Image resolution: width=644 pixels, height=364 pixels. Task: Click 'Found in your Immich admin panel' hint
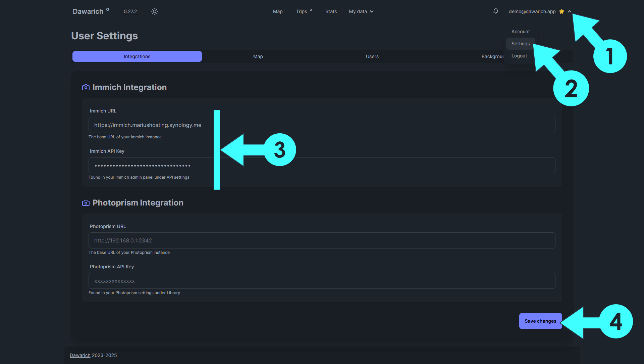(x=139, y=177)
